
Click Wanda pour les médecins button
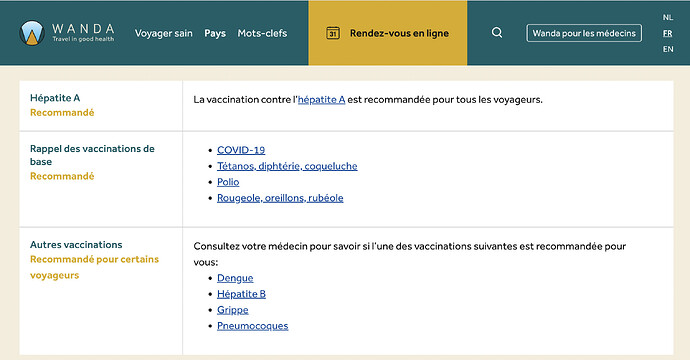(x=584, y=33)
